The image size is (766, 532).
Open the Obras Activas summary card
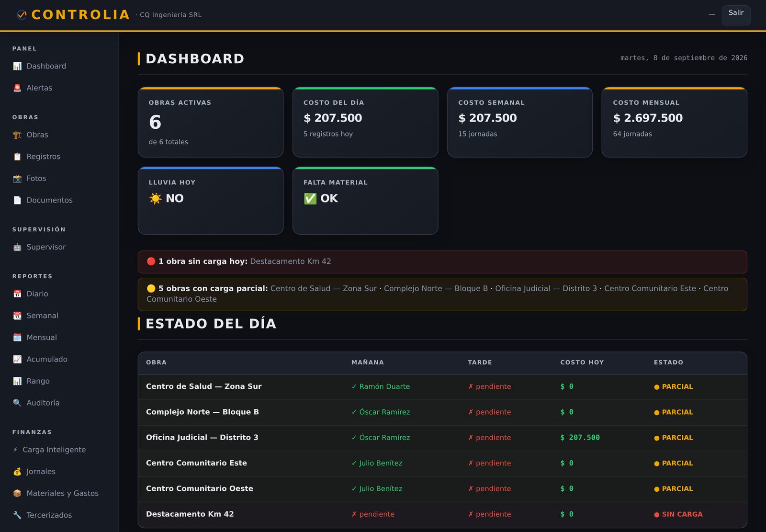211,122
